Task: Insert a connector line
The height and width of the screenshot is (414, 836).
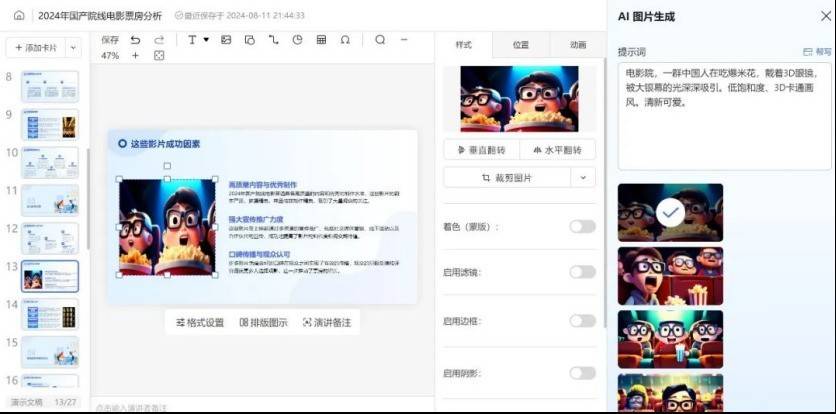Action: [x=274, y=40]
